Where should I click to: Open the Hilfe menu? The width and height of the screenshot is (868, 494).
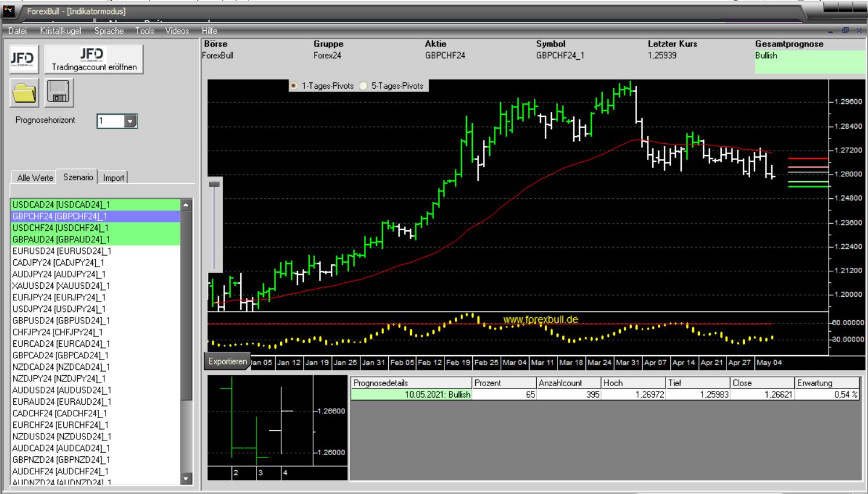click(209, 31)
